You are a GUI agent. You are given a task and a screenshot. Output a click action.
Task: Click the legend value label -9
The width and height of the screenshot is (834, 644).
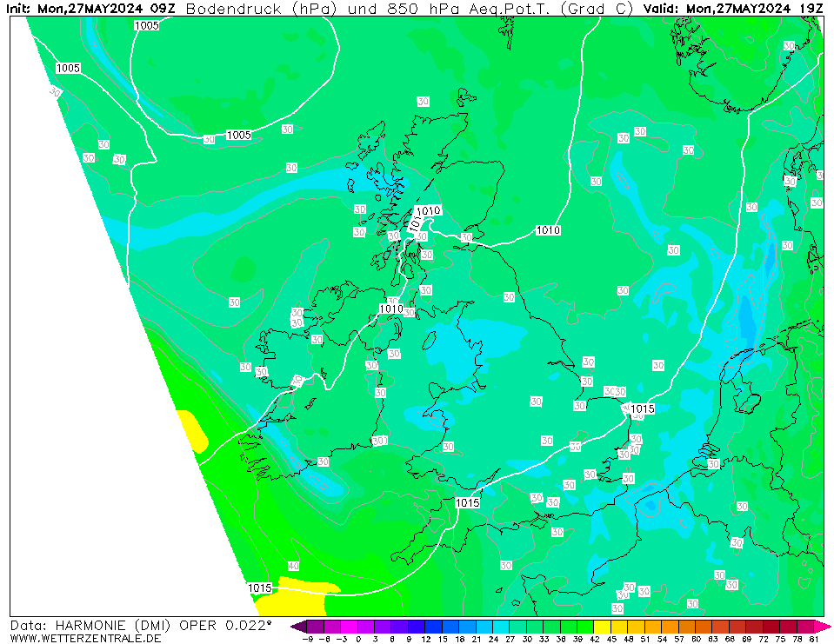(x=308, y=639)
